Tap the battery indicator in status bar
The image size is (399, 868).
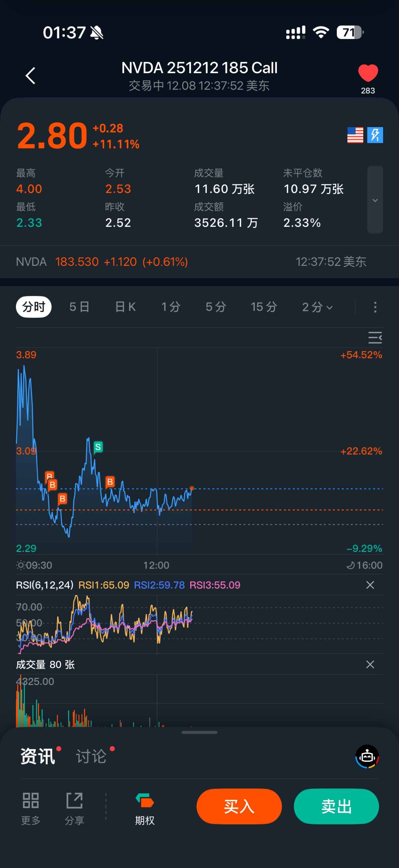[350, 32]
